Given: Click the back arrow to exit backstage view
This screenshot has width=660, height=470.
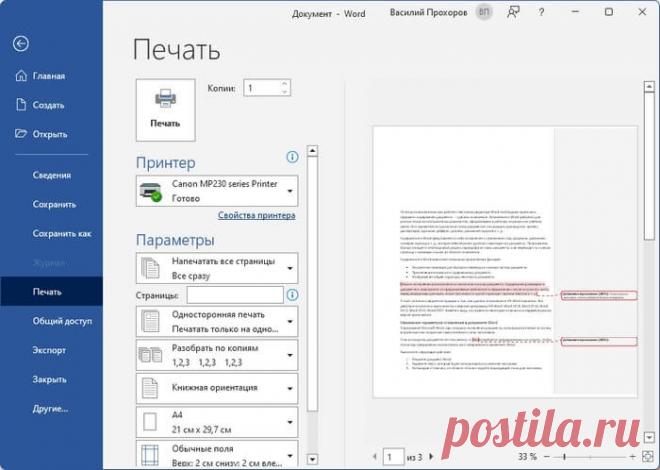Looking at the screenshot, I should 21,43.
